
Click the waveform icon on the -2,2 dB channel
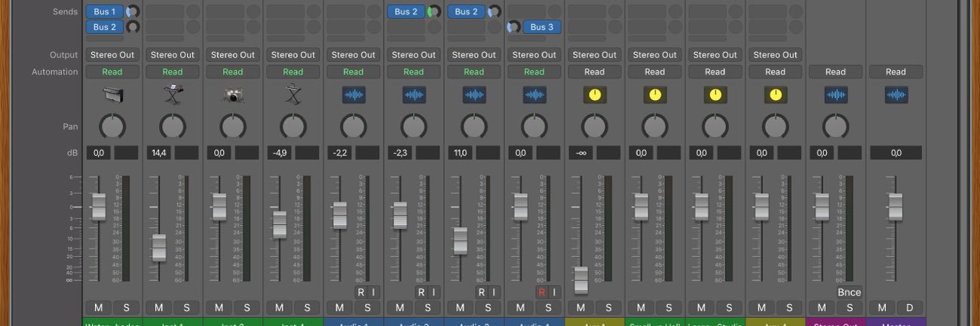(353, 95)
